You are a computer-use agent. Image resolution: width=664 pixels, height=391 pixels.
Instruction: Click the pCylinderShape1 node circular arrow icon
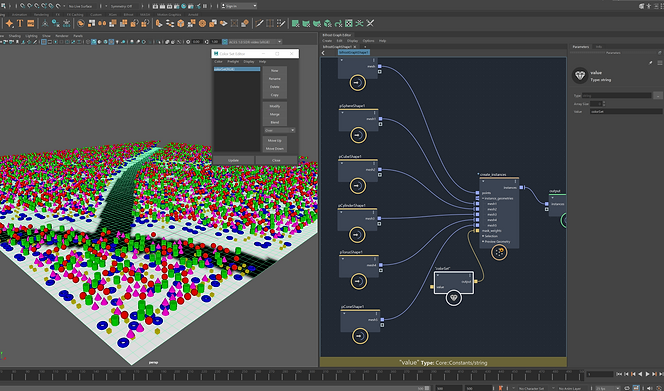(x=358, y=235)
